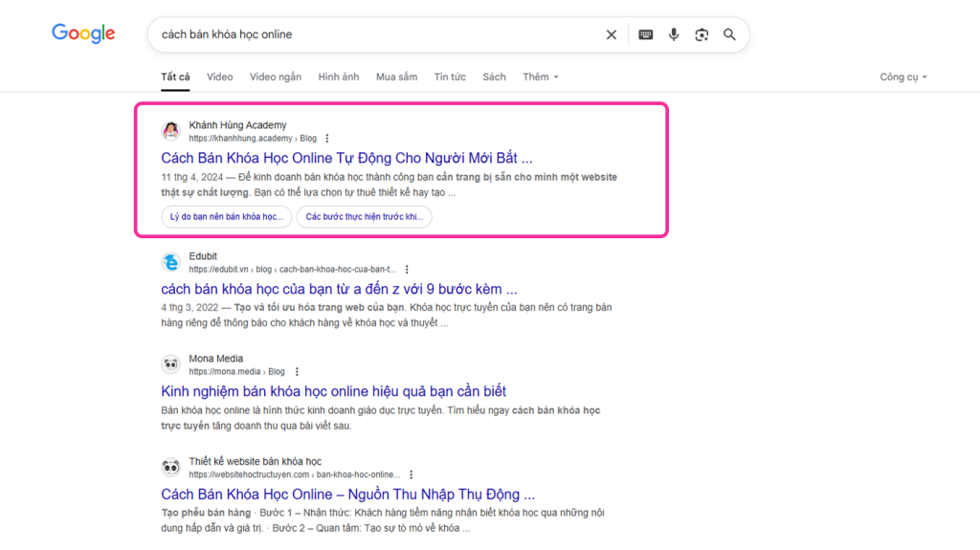Open the Mua sắm tab

[x=396, y=77]
